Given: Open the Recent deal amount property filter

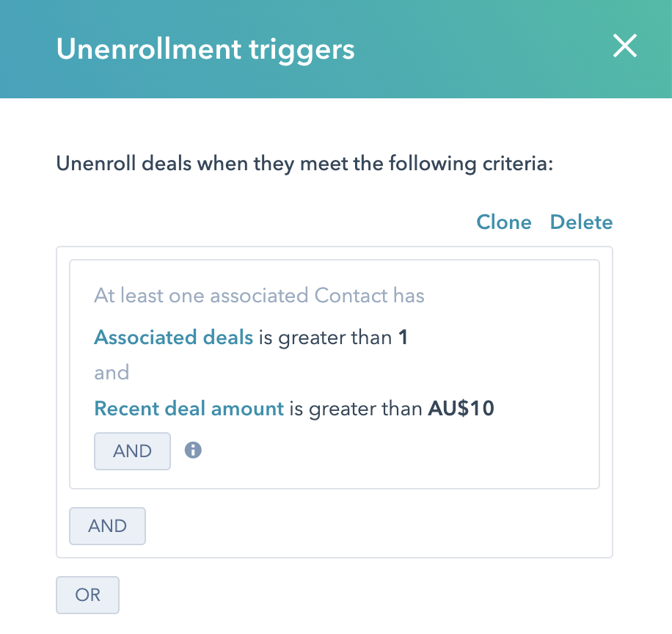Looking at the screenshot, I should pos(189,408).
